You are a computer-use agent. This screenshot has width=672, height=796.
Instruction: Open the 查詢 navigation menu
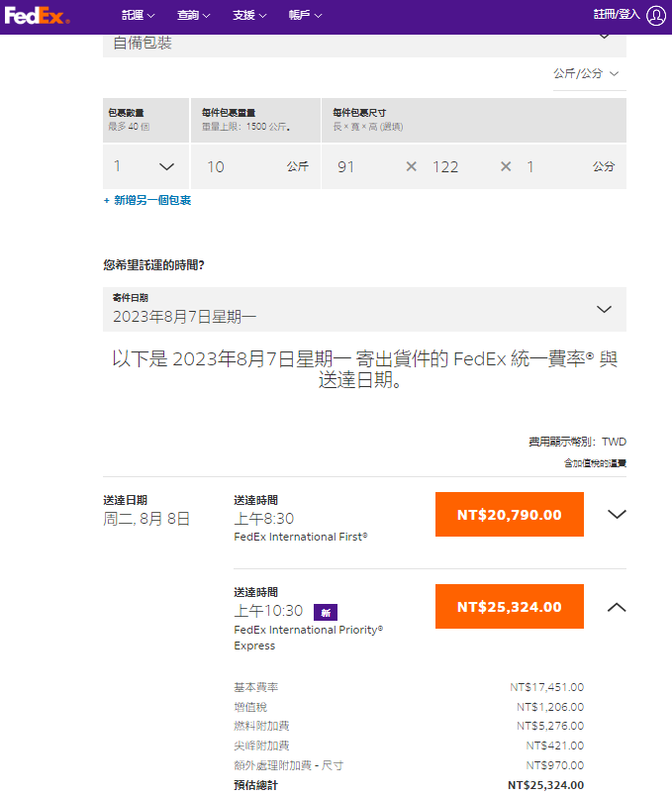[x=193, y=16]
